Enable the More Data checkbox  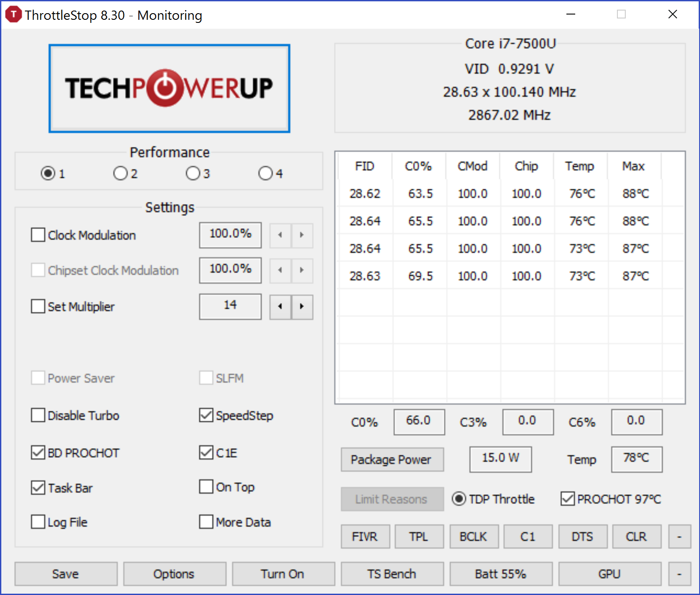click(206, 522)
